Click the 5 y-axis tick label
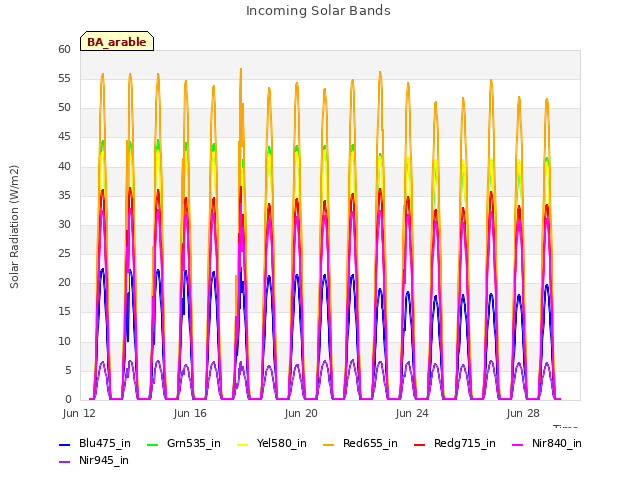 (x=68, y=370)
